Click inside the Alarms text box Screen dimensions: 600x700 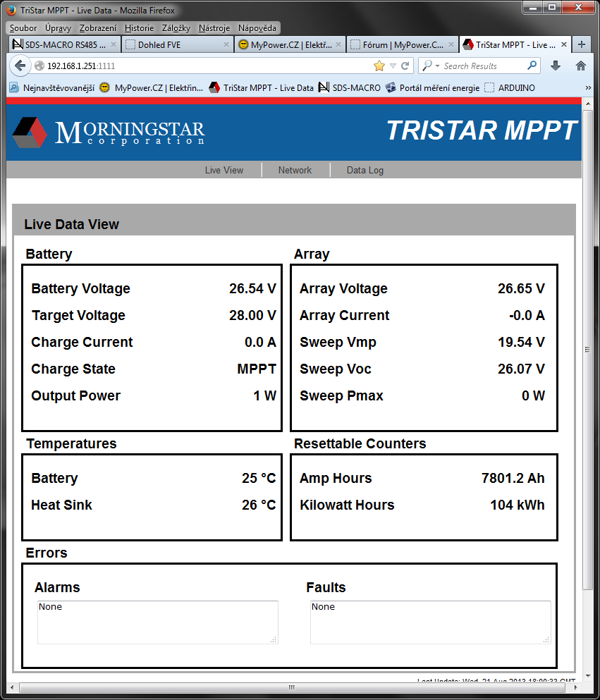158,622
